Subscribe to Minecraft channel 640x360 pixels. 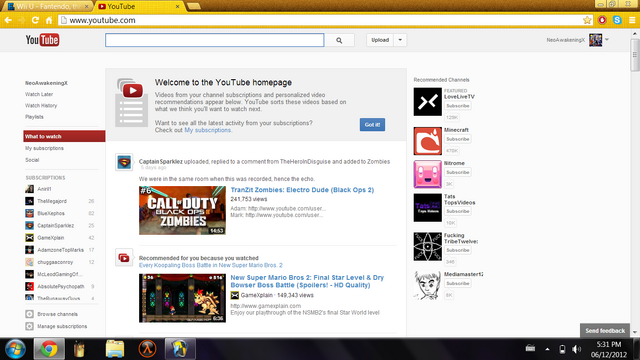[x=458, y=139]
